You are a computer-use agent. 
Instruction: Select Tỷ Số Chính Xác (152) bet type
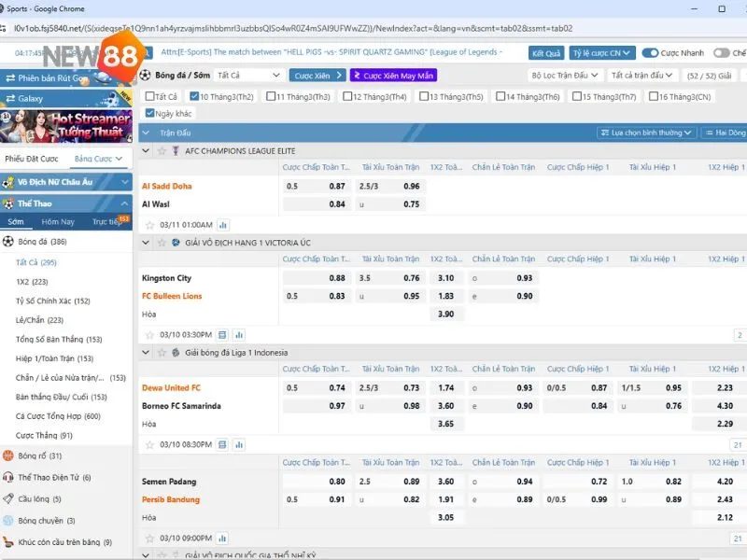[x=52, y=301]
